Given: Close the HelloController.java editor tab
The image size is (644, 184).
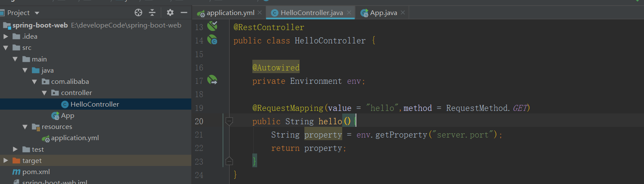Looking at the screenshot, I should (349, 13).
